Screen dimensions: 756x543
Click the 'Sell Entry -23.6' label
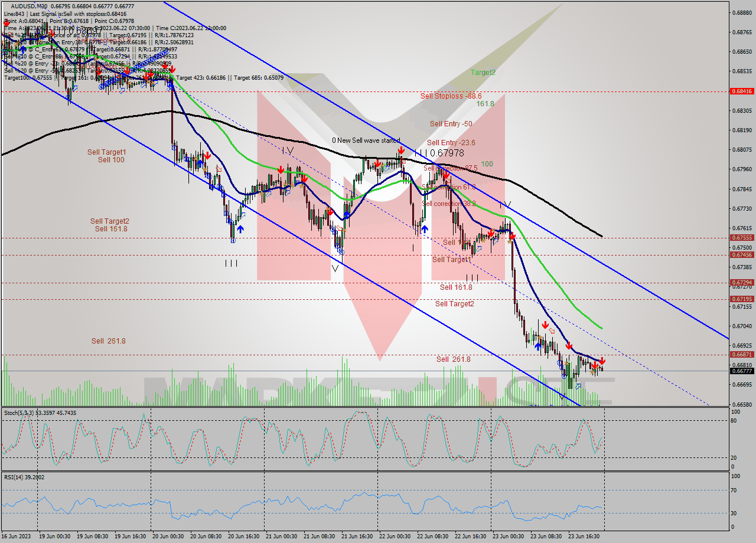click(x=451, y=143)
